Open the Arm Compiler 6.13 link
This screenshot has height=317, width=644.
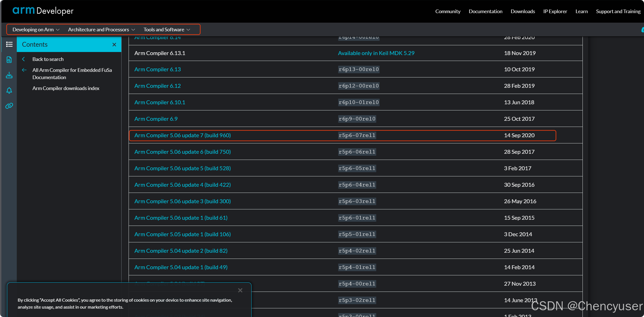[158, 69]
